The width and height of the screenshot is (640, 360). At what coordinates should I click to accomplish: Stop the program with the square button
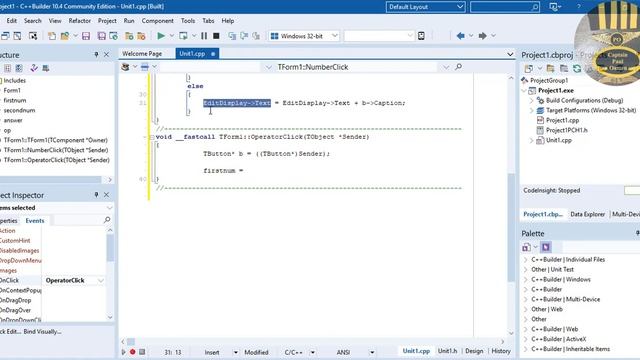coord(216,36)
